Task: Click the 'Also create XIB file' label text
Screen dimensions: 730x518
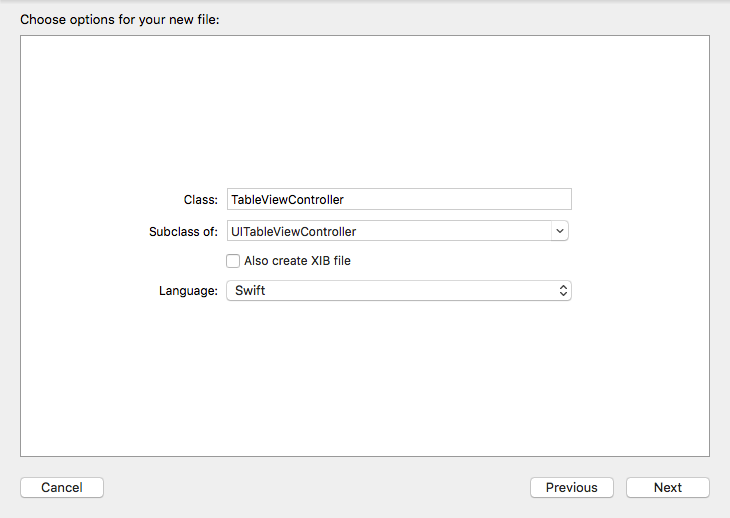Action: tap(297, 261)
